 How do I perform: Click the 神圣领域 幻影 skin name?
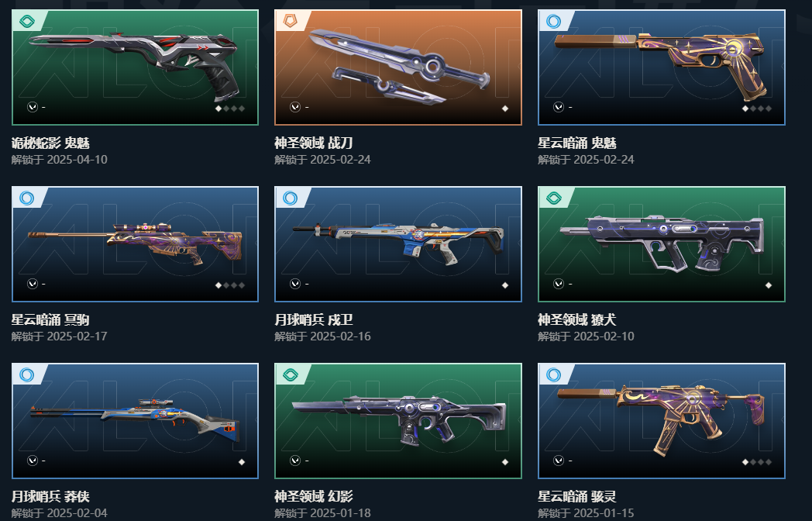(x=313, y=497)
